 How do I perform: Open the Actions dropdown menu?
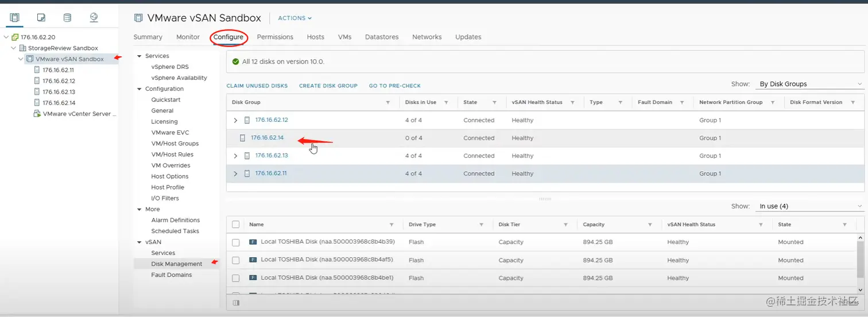pos(294,18)
